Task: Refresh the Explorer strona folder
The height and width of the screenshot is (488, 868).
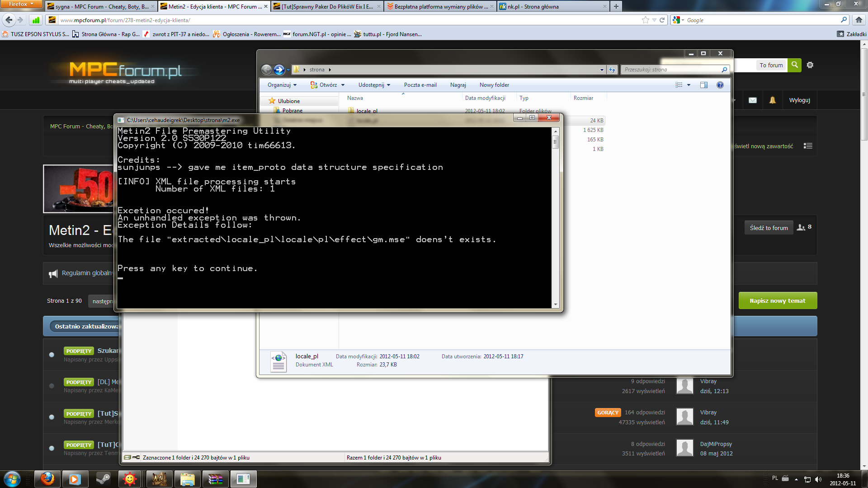Action: click(612, 70)
